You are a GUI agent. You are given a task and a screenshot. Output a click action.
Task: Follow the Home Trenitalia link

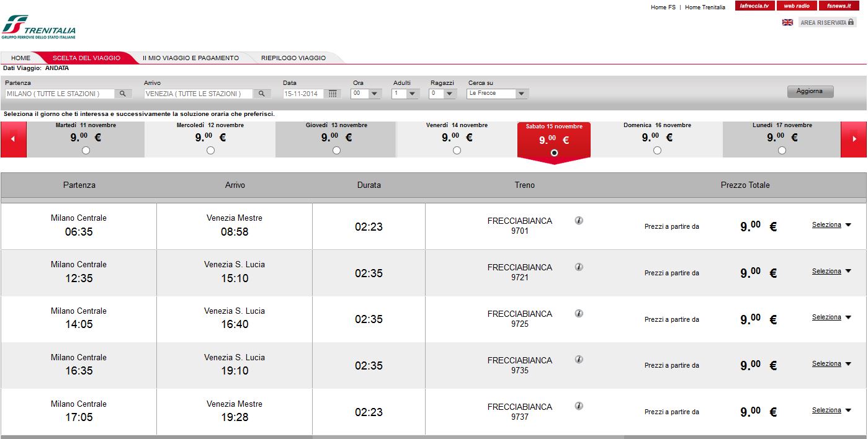tap(705, 7)
